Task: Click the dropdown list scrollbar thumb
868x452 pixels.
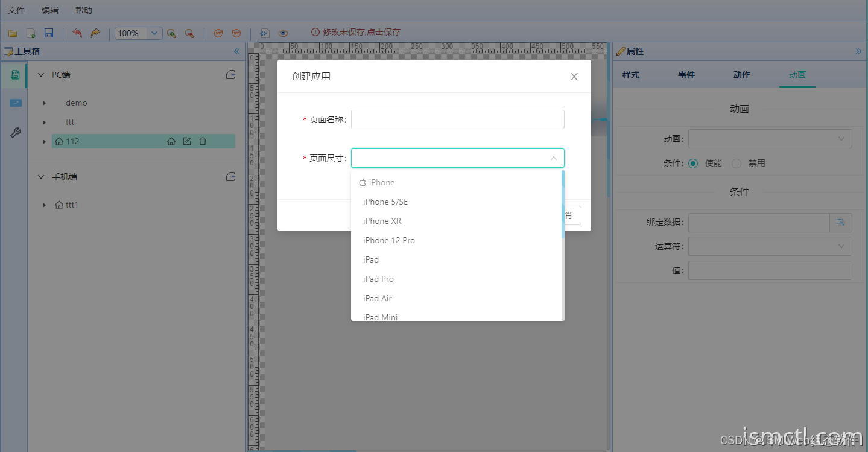Action: [563, 204]
